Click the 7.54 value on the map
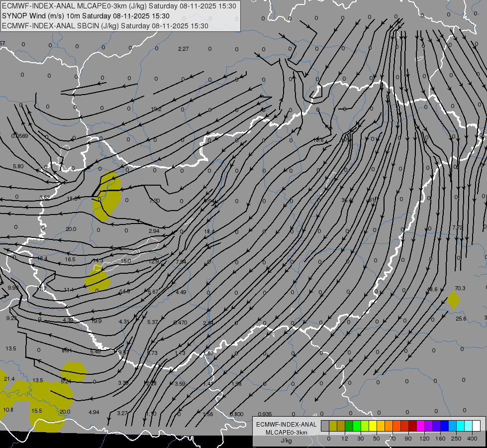 (181, 262)
